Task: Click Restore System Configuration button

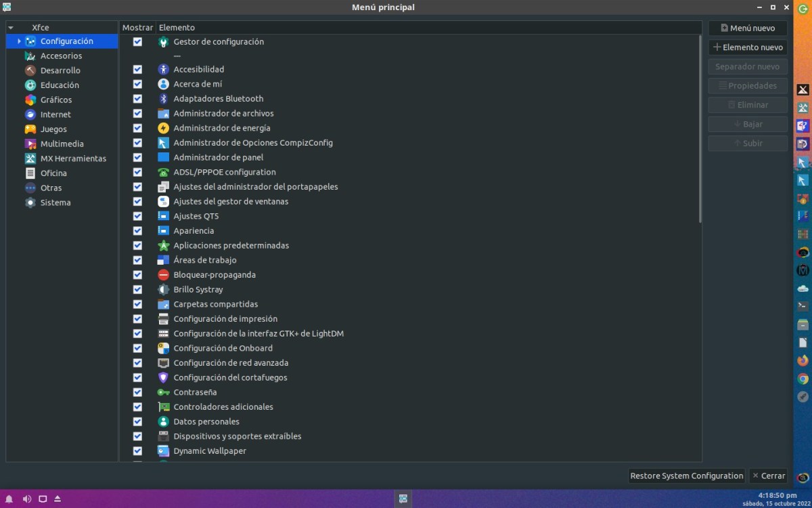Action: (x=686, y=476)
